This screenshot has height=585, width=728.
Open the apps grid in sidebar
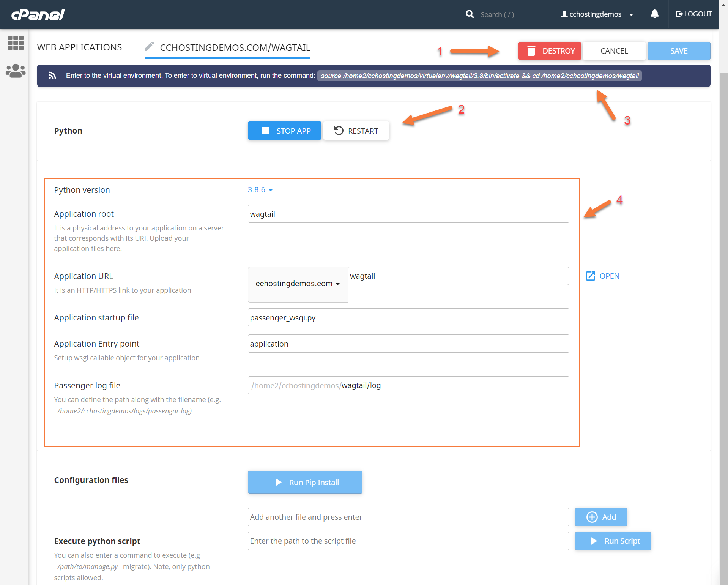point(16,43)
